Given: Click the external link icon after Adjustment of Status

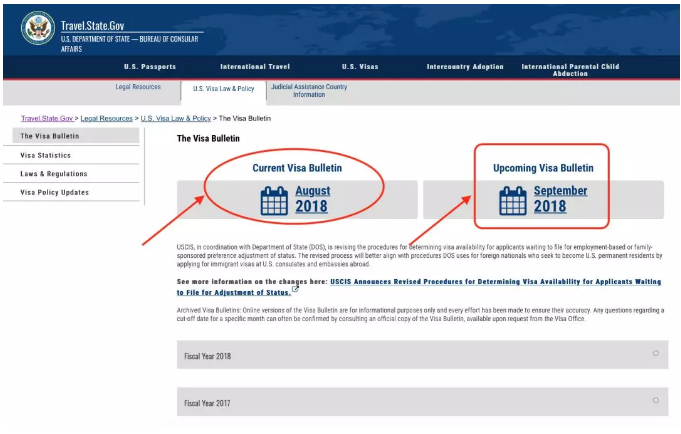Looking at the screenshot, I should 296,291.
